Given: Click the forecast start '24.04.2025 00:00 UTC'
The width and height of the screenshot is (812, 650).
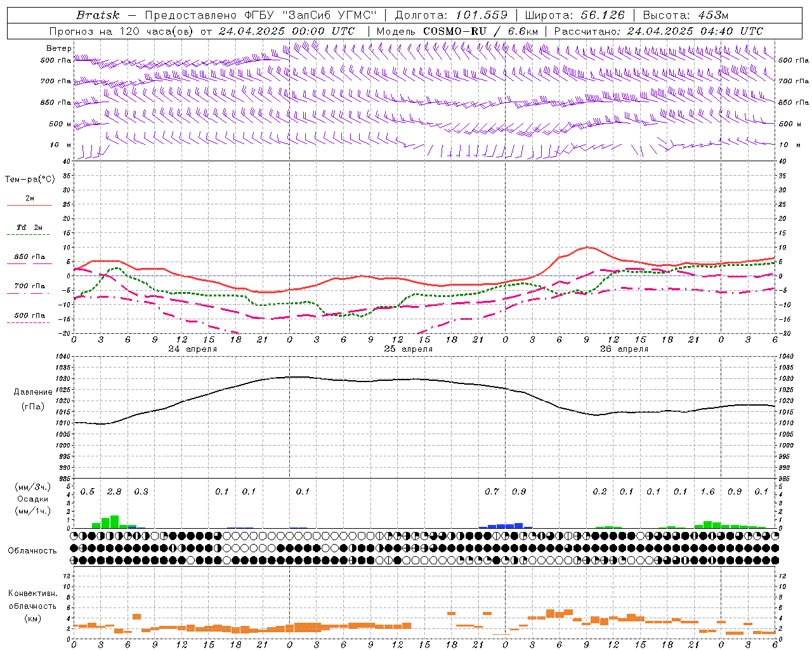Looking at the screenshot, I should 286,31.
